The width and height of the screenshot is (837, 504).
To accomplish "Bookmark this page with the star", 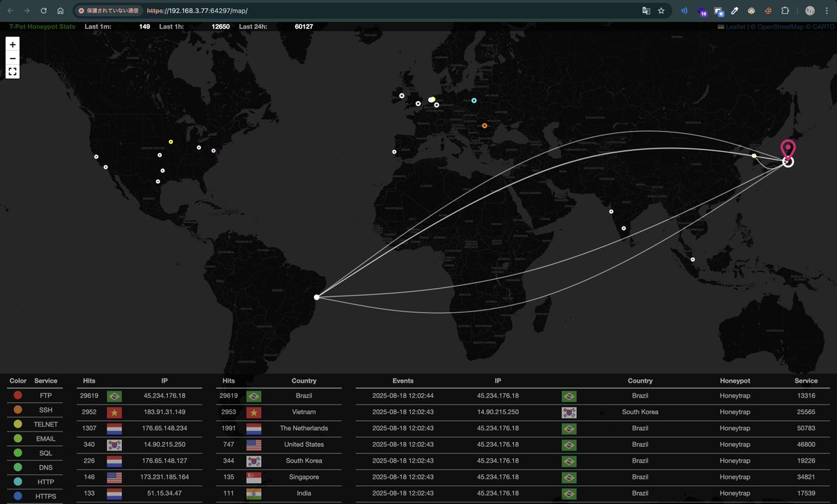I will pos(661,11).
